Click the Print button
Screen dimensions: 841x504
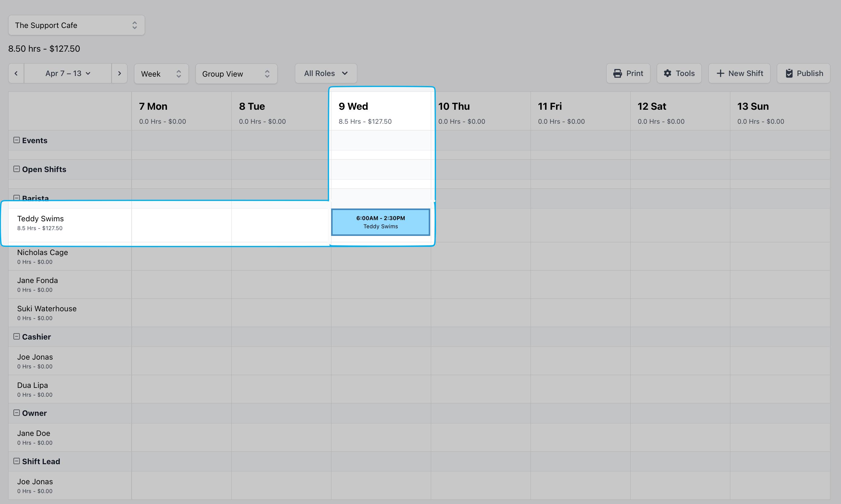click(x=628, y=73)
